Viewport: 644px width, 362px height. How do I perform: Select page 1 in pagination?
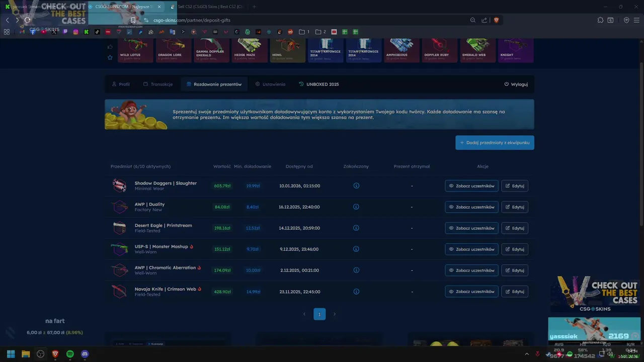click(319, 314)
